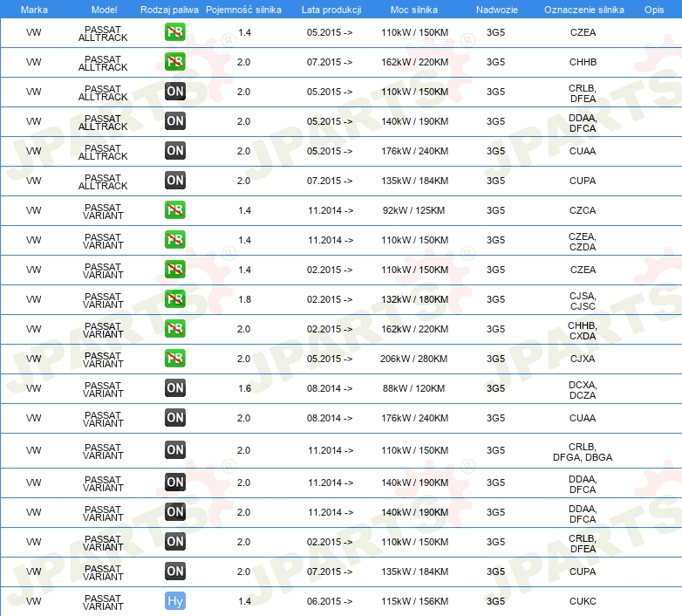Click diesel ON icon in CRLB, DFGA, DBGA row
The height and width of the screenshot is (616, 682).
[x=174, y=450]
